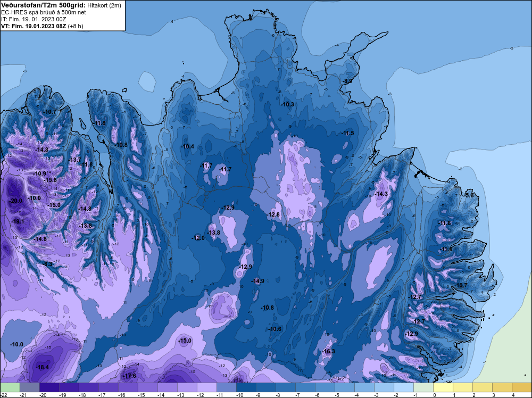
Task: Click the -12.8 temperature reading
Action: pos(273,214)
